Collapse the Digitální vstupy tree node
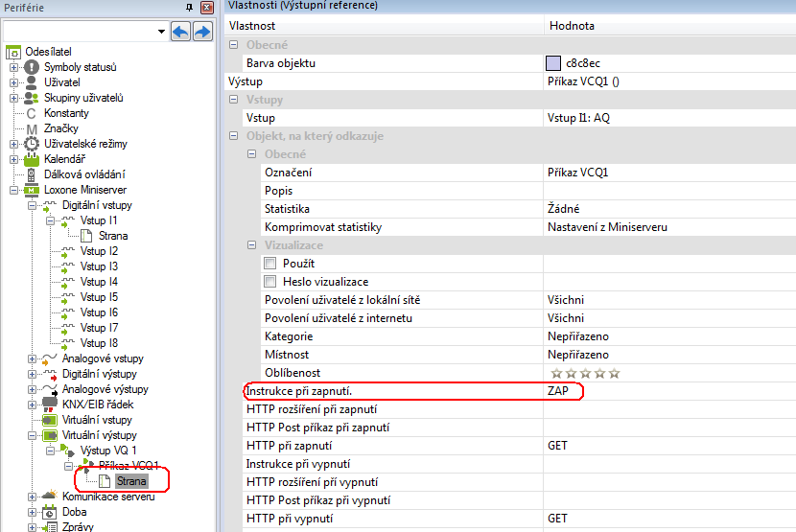Viewport: 796px width, 532px height. [32, 205]
